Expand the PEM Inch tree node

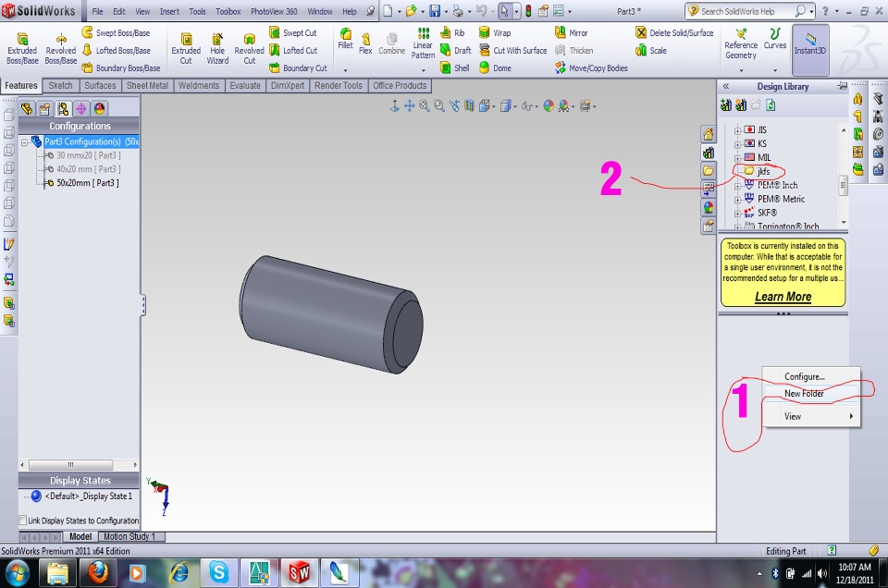(x=737, y=186)
